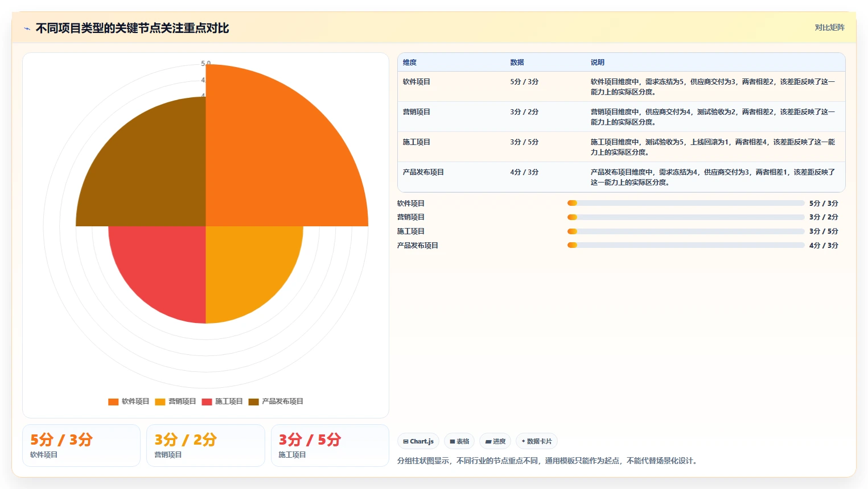
Task: Click the footer note starting 分组柱状图显示
Action: 548,461
